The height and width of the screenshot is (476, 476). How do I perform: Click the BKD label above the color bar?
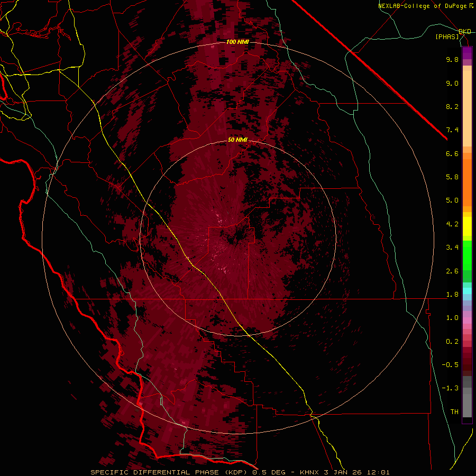click(x=465, y=32)
